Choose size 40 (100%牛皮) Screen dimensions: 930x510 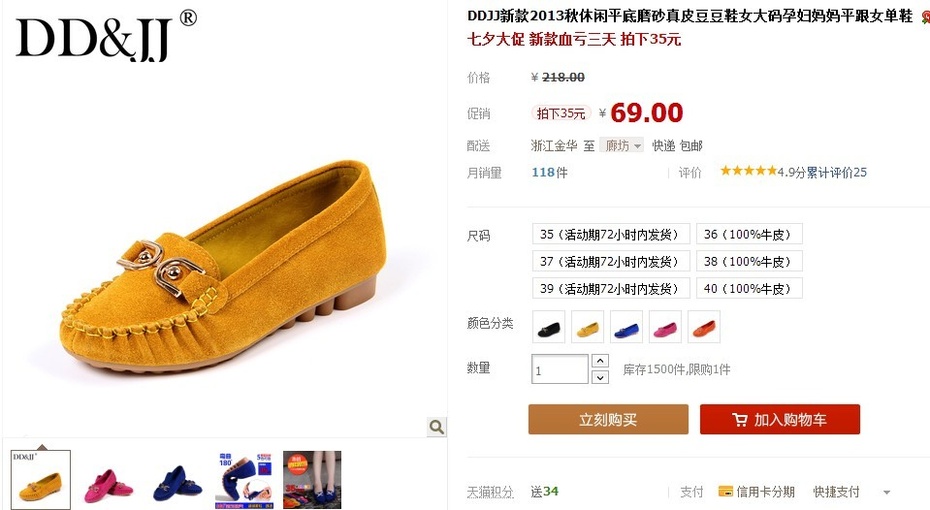pos(749,289)
